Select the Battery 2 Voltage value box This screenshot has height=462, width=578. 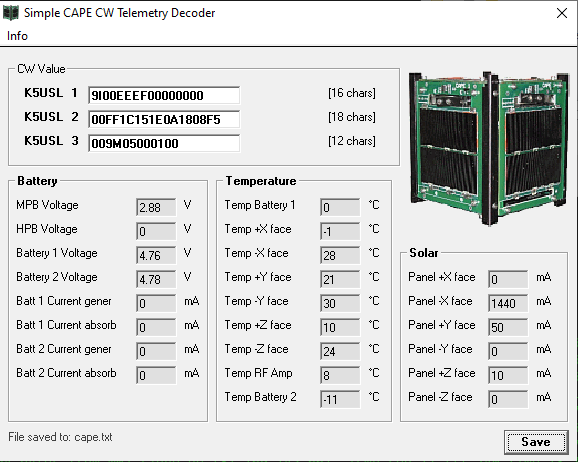coord(156,279)
